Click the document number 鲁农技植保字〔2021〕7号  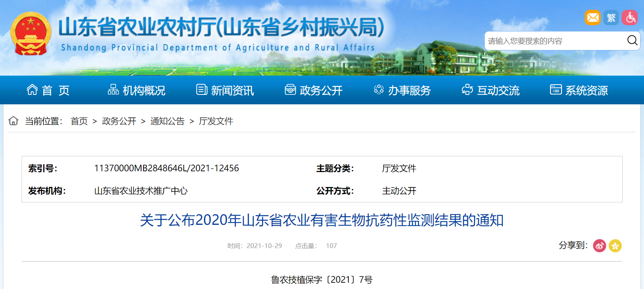point(322,280)
